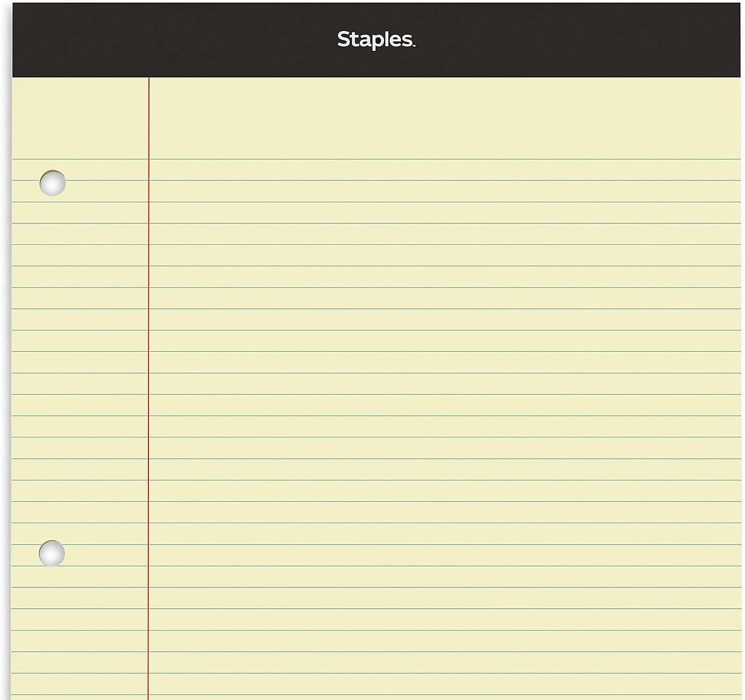Click the blank unruled area above the first line
The image size is (745, 700).
444,118
